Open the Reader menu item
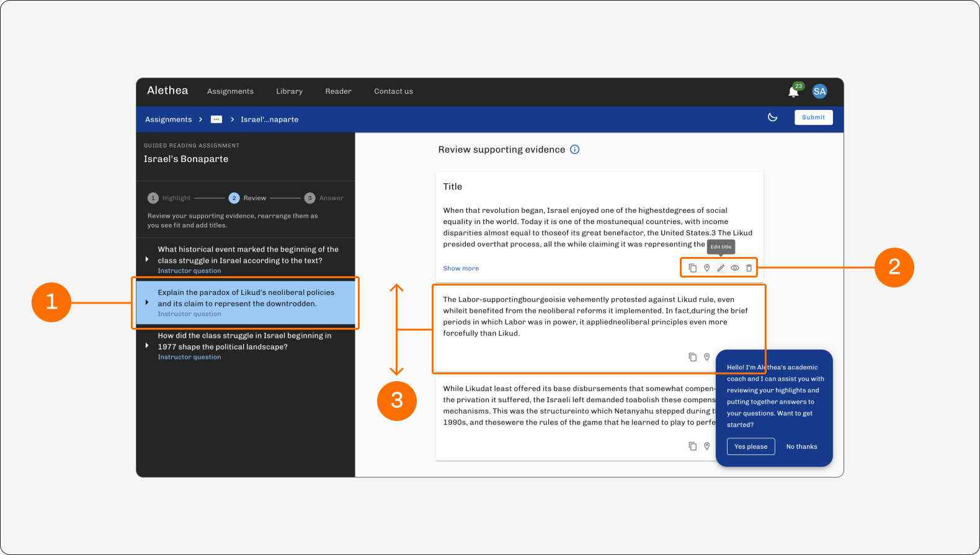This screenshot has width=980, height=555. click(339, 91)
